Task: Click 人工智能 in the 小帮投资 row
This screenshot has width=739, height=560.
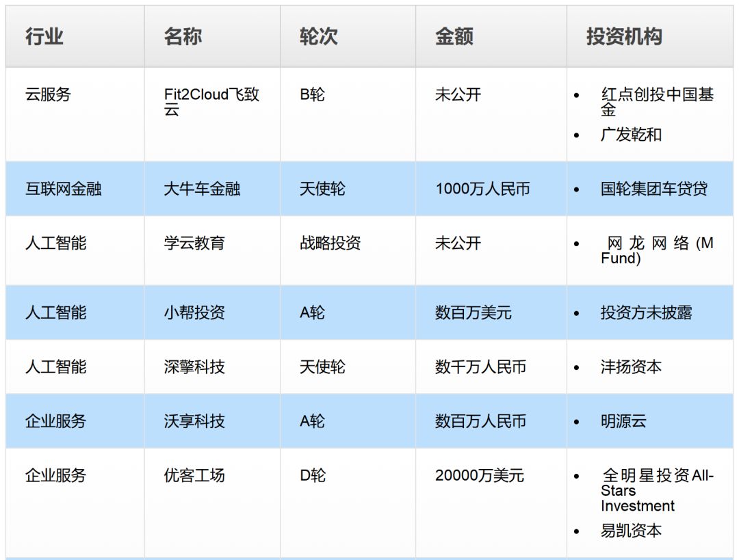Action: tap(56, 312)
